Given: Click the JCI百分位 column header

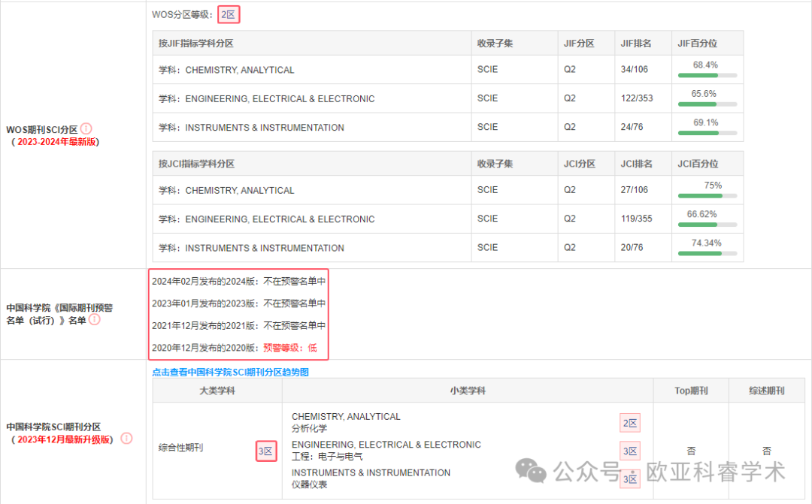Looking at the screenshot, I should click(x=707, y=164).
